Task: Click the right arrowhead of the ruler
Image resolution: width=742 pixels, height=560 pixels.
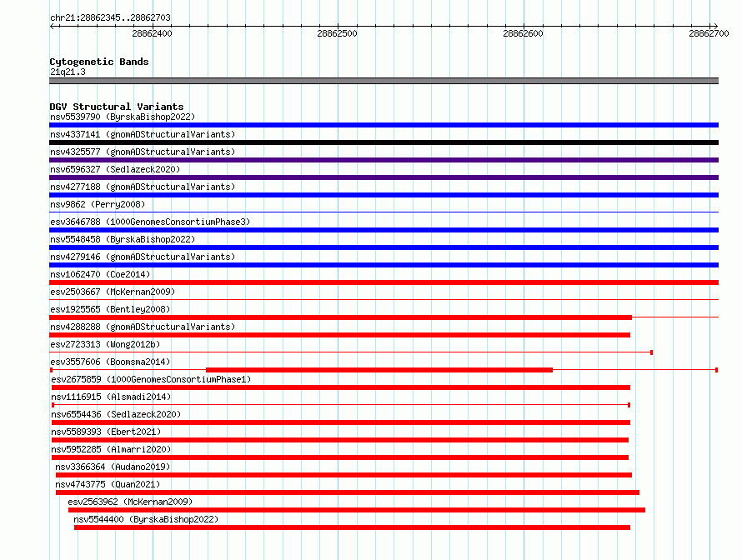Action: coord(715,26)
